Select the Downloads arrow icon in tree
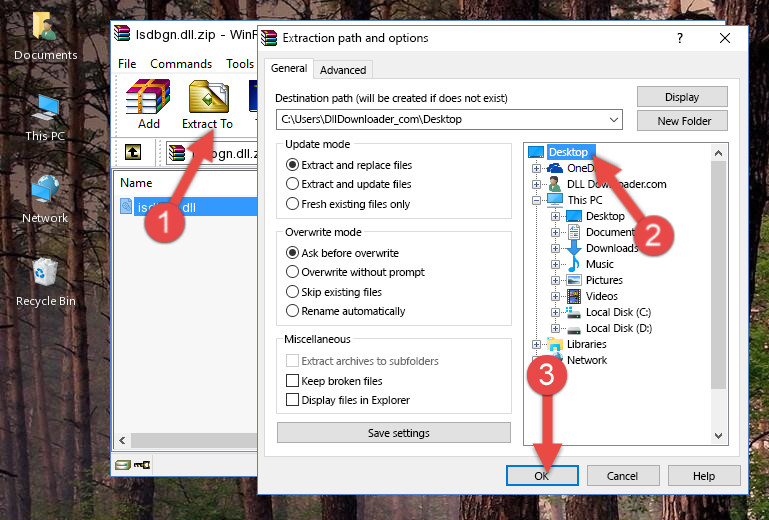 pos(573,248)
